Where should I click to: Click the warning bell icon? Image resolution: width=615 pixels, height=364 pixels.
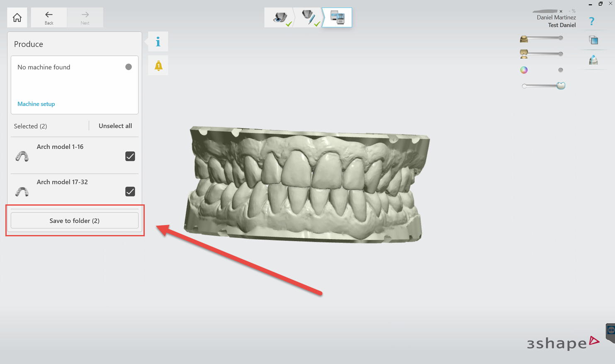pos(158,65)
